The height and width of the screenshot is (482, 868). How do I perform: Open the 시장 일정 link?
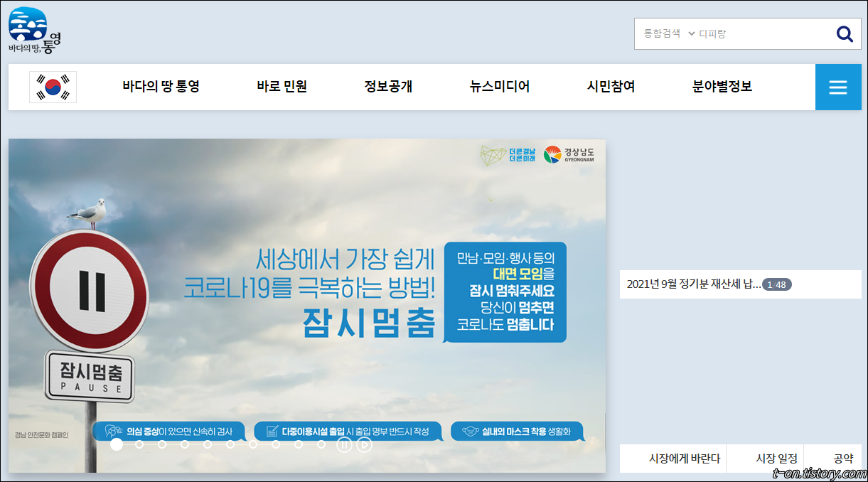click(x=776, y=459)
